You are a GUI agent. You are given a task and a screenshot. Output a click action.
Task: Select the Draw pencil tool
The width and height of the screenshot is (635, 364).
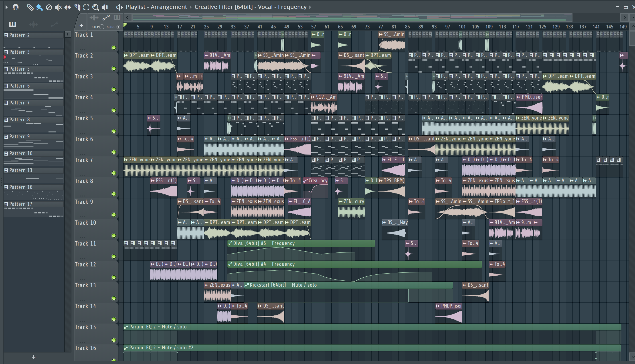point(30,7)
